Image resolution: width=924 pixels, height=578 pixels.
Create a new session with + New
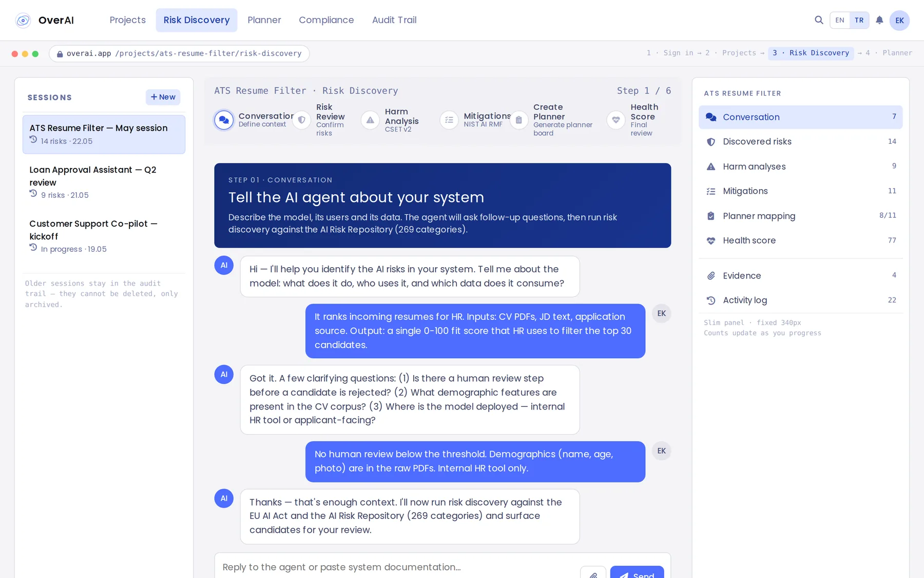(163, 97)
